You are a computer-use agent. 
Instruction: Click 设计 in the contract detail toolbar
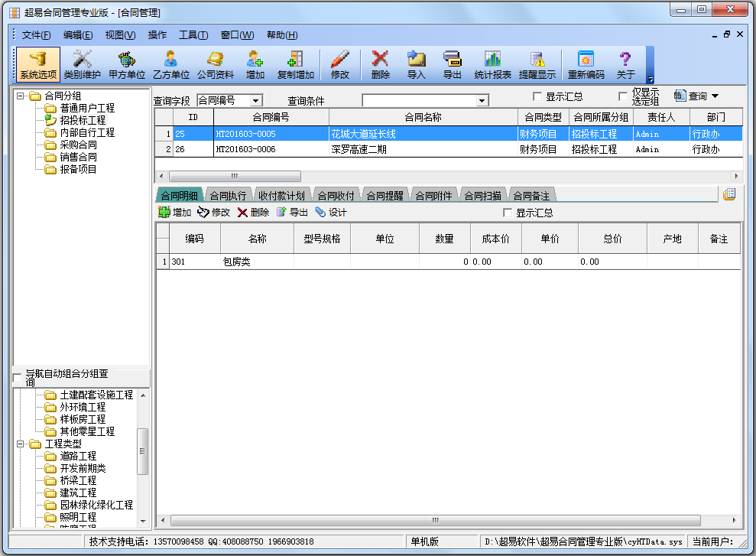(x=331, y=212)
